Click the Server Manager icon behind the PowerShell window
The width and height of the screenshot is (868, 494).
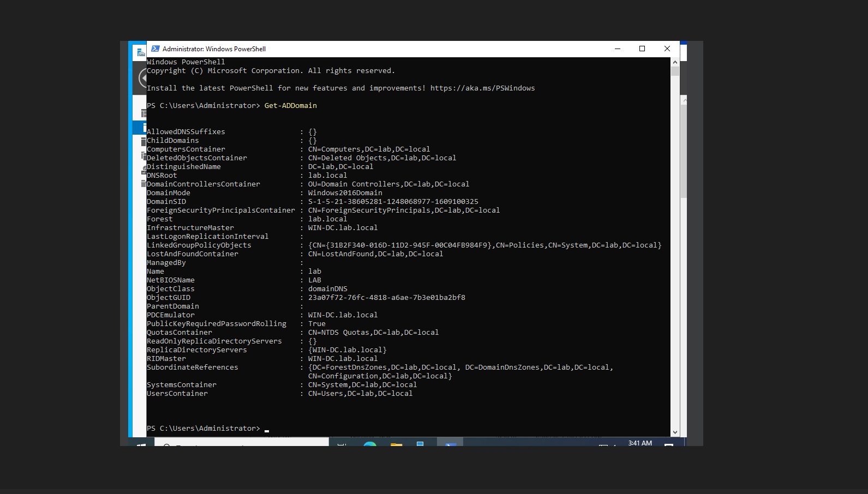tap(141, 52)
